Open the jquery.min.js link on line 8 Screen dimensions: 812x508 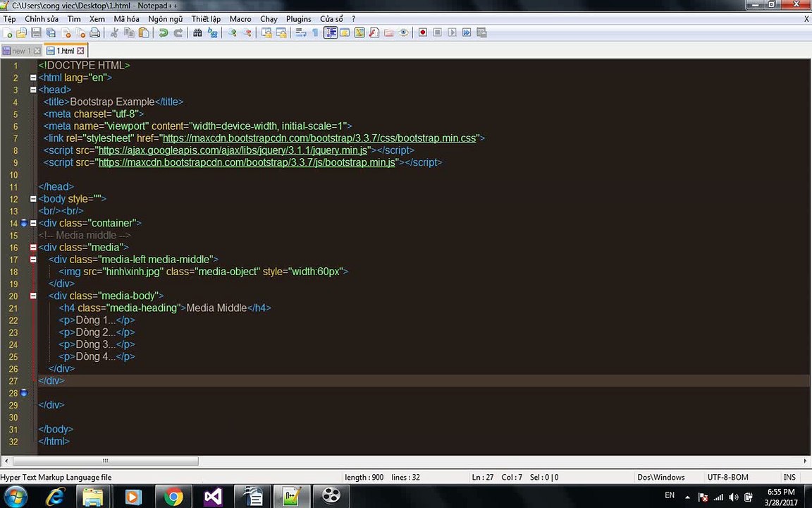[233, 150]
